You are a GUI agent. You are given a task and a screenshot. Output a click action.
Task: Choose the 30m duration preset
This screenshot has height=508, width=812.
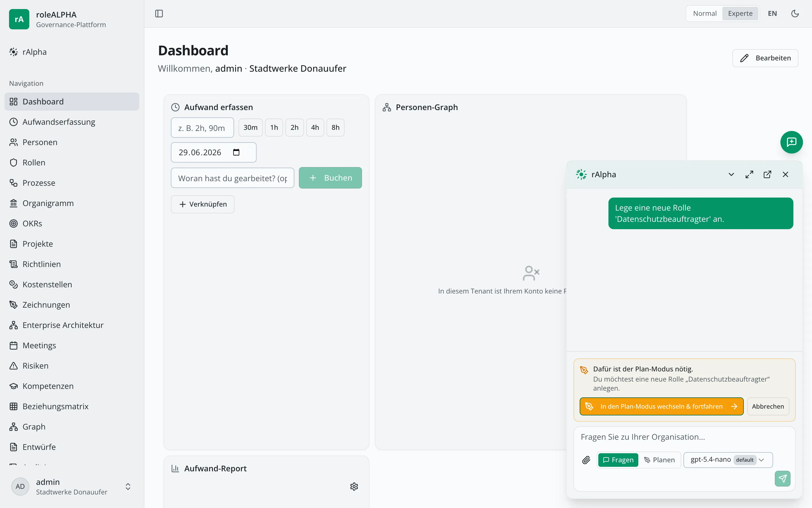coord(250,128)
